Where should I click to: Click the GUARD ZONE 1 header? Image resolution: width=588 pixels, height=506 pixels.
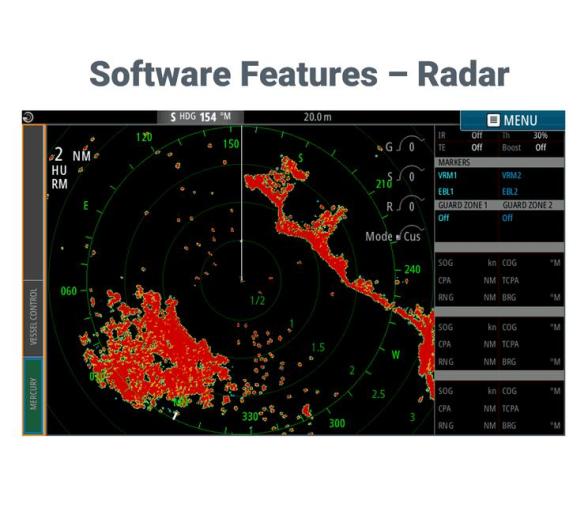point(463,205)
